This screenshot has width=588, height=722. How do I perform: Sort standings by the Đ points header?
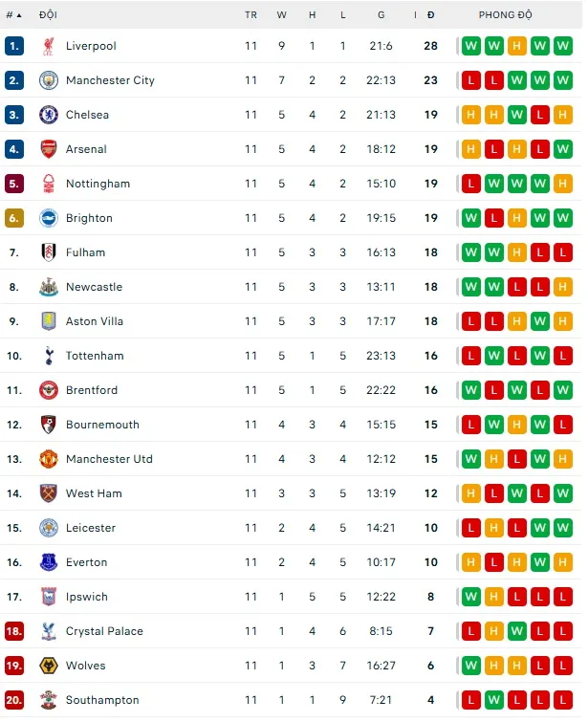(x=431, y=15)
